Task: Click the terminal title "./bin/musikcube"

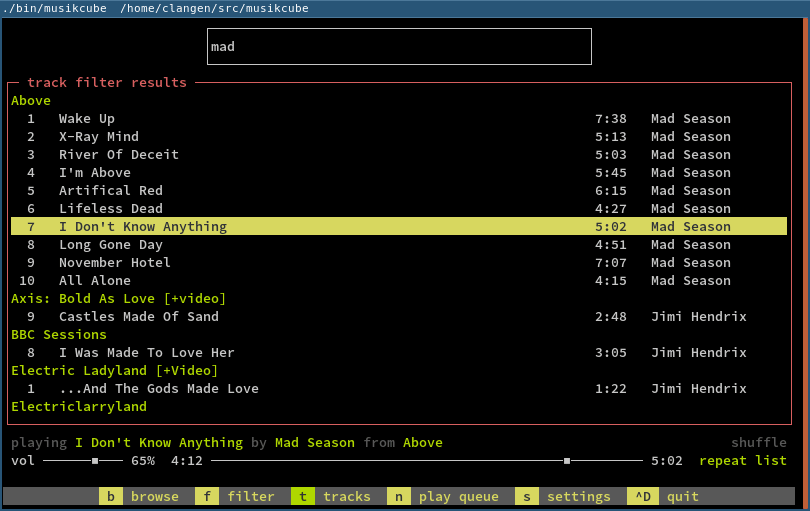Action: 55,8
